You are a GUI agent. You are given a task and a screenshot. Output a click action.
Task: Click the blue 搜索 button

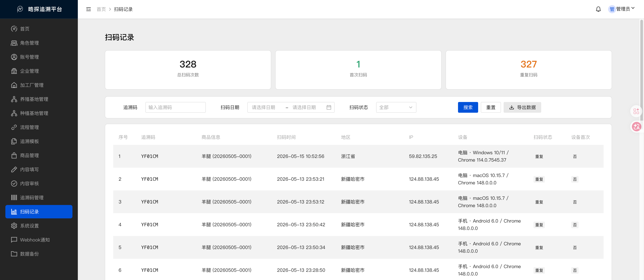(x=468, y=107)
